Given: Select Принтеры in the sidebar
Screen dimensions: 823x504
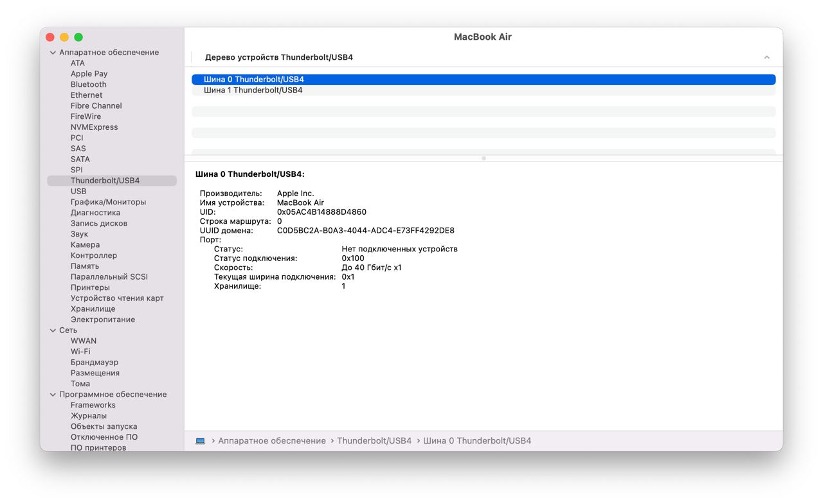Looking at the screenshot, I should click(x=90, y=287).
